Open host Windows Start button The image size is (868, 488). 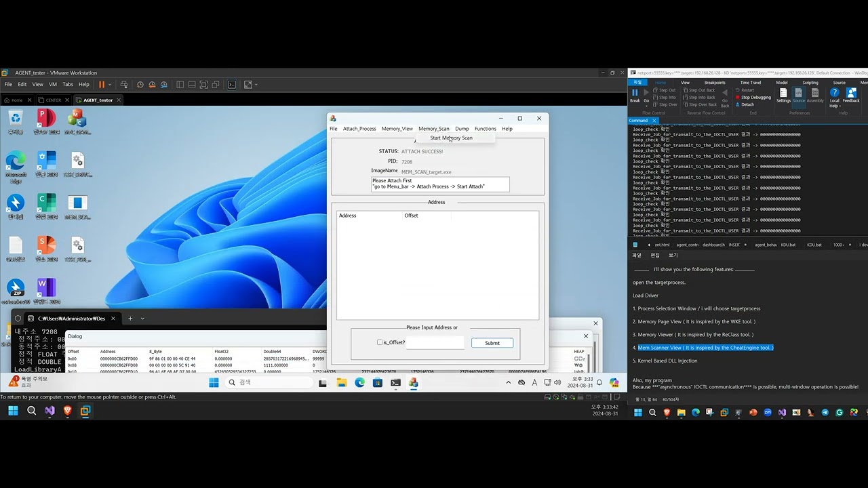(x=13, y=411)
